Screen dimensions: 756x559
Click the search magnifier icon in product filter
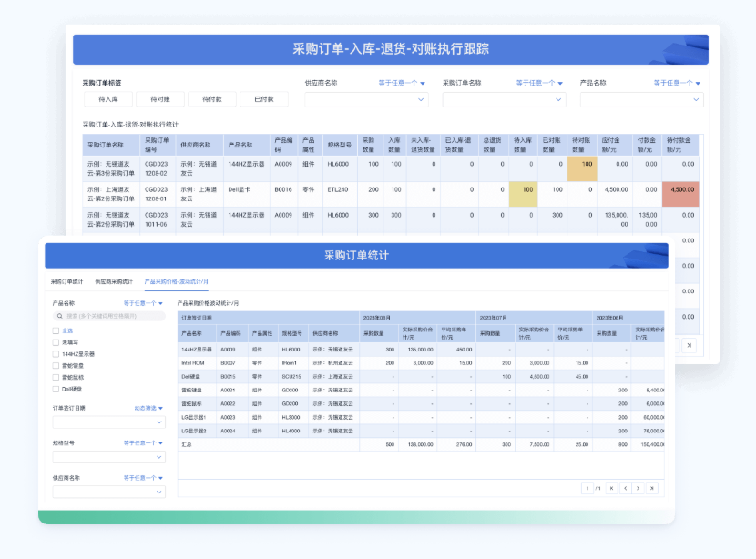pyautogui.click(x=58, y=316)
